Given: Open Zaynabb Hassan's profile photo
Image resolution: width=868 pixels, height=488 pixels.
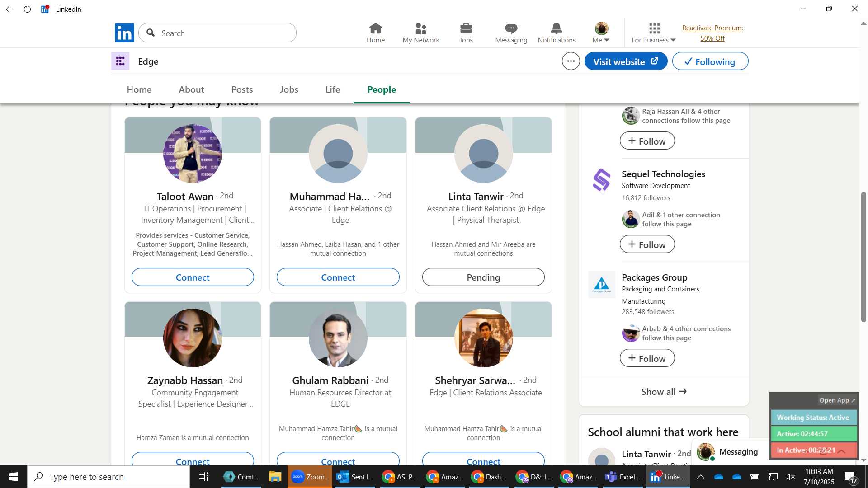Looking at the screenshot, I should tap(193, 338).
